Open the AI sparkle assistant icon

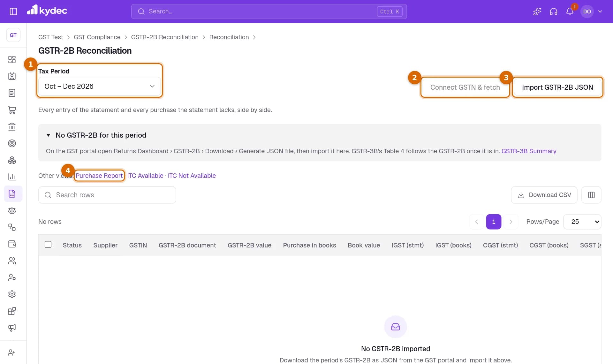(537, 11)
